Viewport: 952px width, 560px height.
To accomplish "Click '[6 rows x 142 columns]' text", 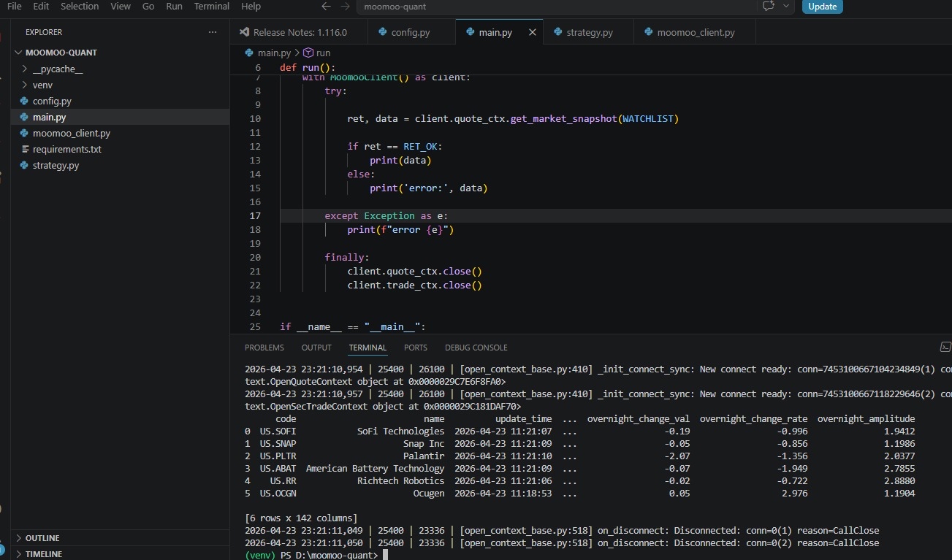I will [x=301, y=518].
